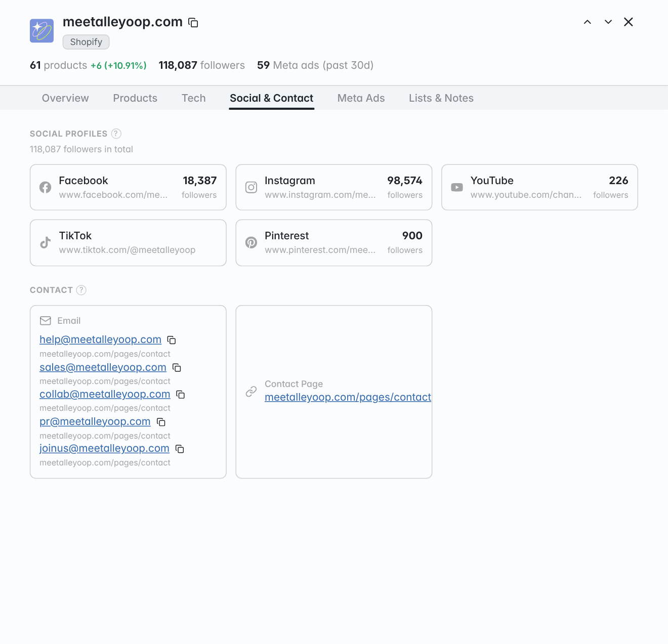Click the Pinterest logo icon

point(251,242)
